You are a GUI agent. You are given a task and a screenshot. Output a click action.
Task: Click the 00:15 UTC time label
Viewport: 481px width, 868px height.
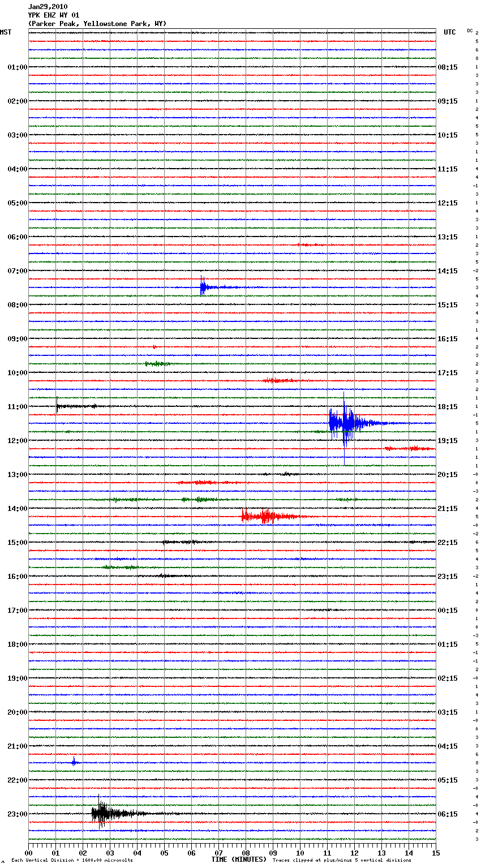448,610
